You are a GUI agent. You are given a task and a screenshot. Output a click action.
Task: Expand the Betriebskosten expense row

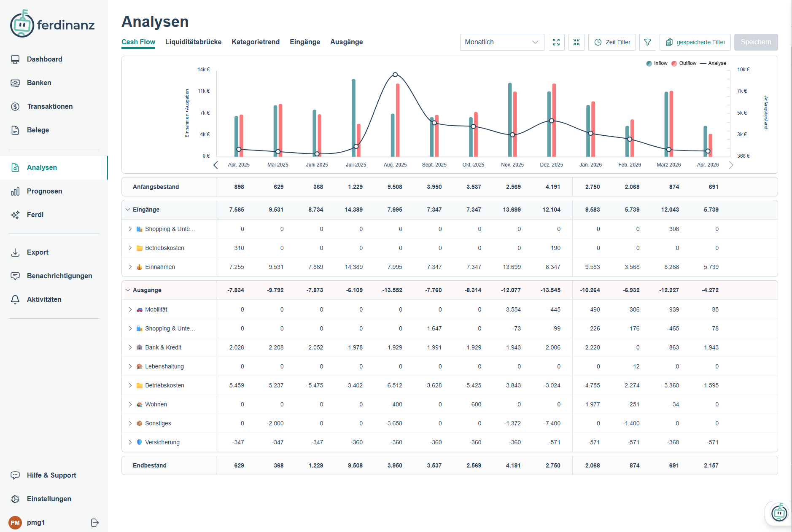130,385
